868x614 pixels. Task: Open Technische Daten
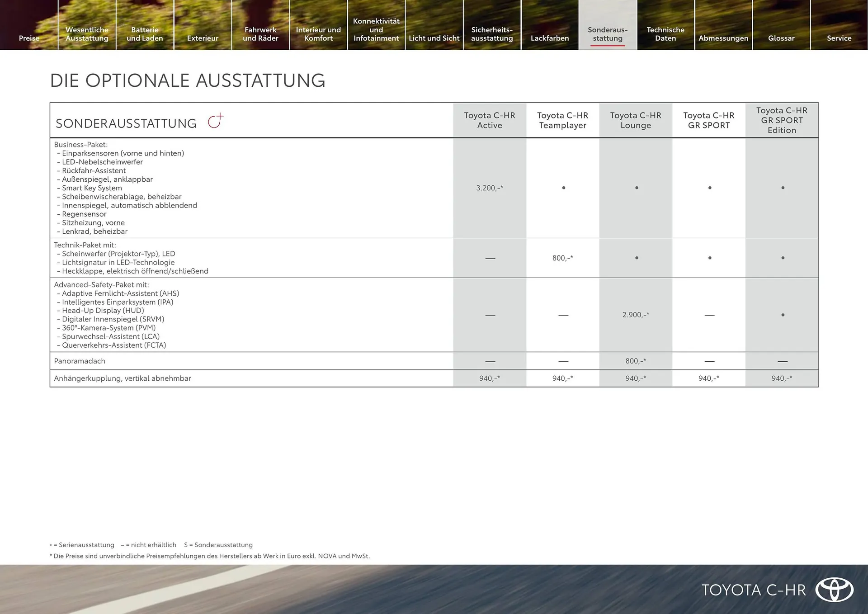pos(665,34)
